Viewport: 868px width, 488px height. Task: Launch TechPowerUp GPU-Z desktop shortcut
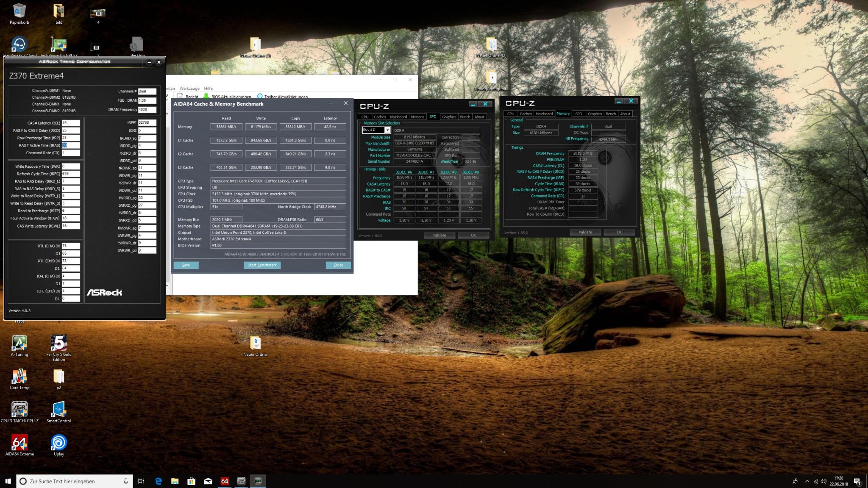(59, 46)
